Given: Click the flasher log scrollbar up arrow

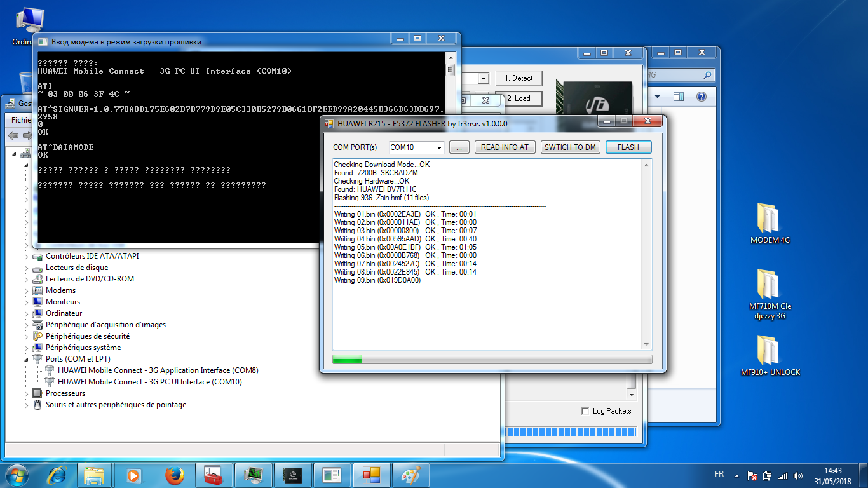Looking at the screenshot, I should [647, 165].
